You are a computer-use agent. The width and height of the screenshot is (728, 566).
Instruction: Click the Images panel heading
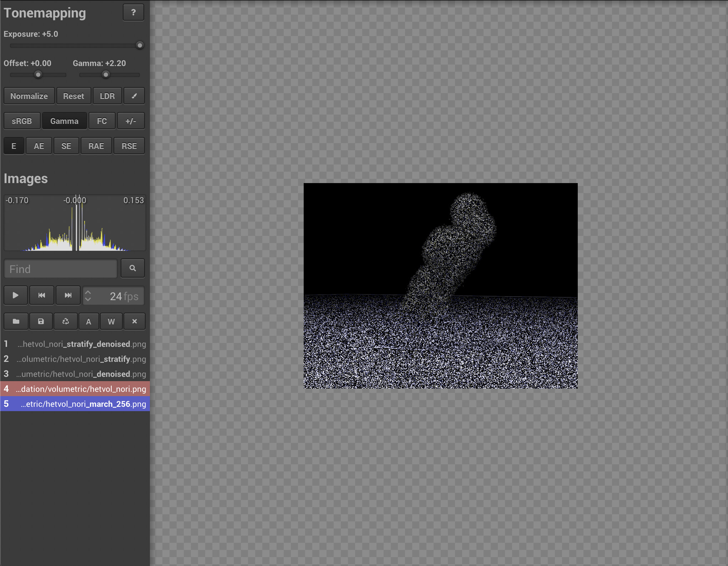point(26,178)
